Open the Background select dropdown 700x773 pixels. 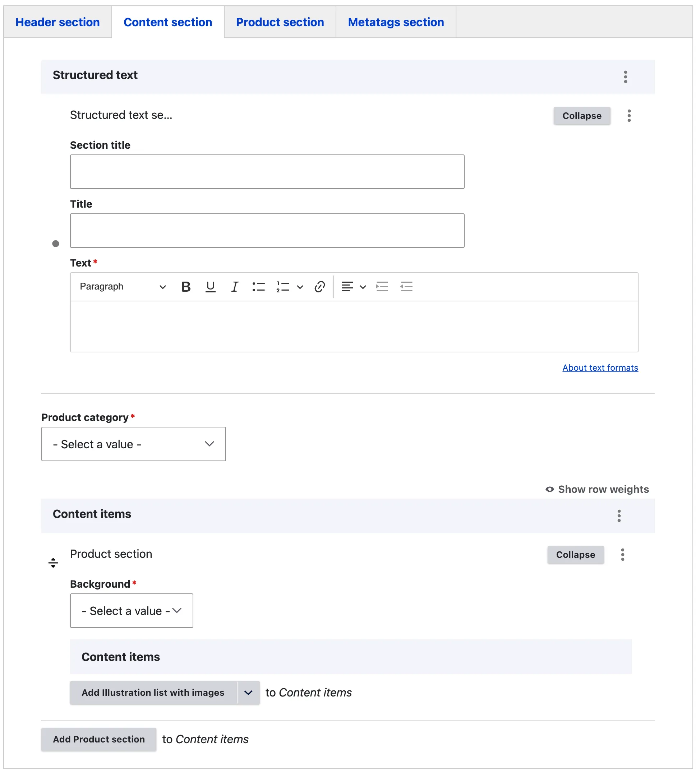click(x=131, y=611)
